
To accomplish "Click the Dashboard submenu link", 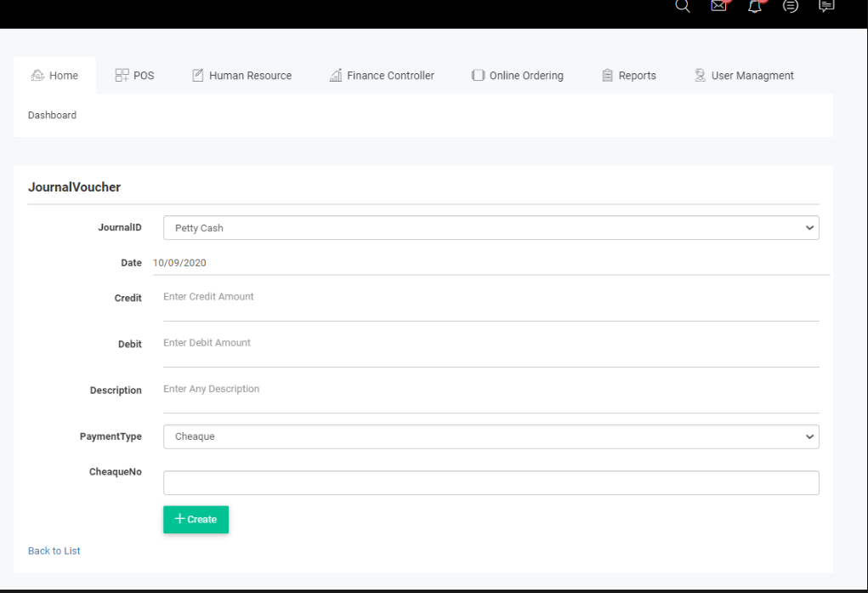I will point(52,115).
